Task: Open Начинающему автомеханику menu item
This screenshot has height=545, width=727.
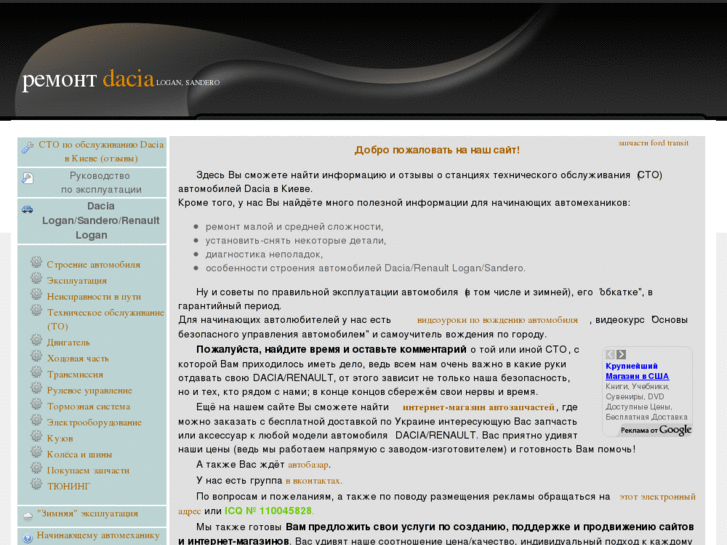Action: 98,535
